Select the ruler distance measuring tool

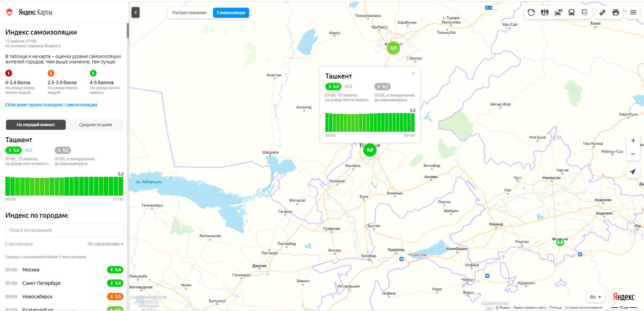pos(602,12)
